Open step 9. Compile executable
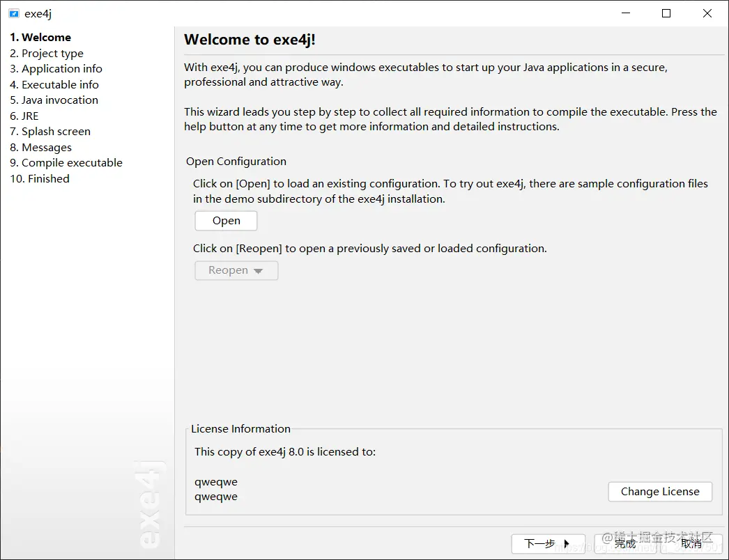729x560 pixels. (x=66, y=163)
